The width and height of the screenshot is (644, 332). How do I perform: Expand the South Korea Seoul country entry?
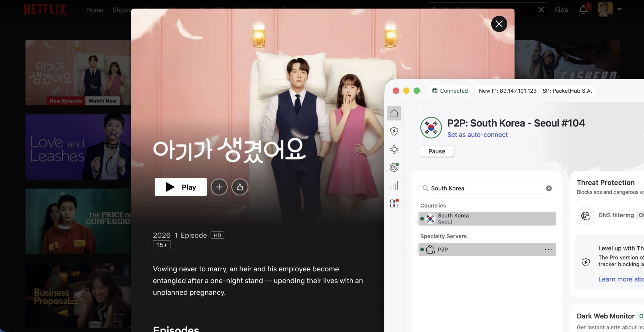pos(487,218)
